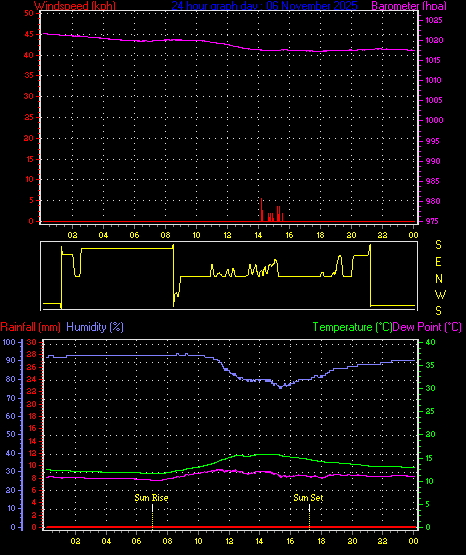Select the Dew Point (°C) legend label

[x=427, y=327]
